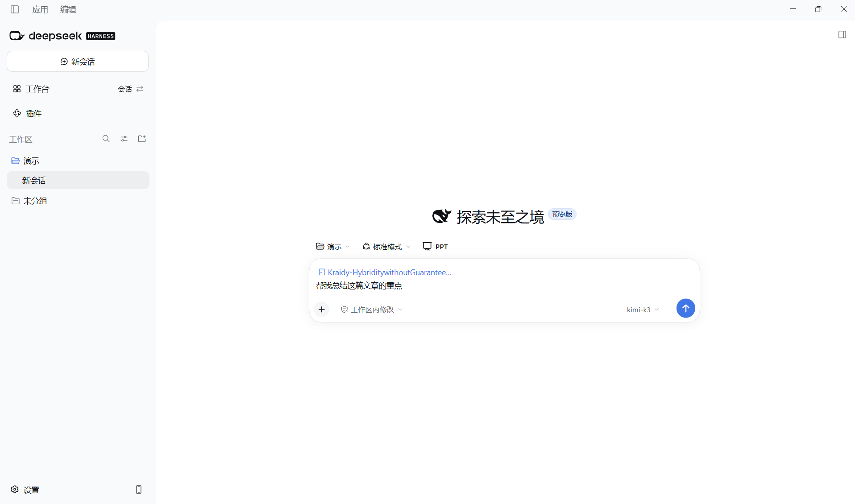Toggle the left sidebar panel icon
Screen dimensions: 855x504
click(x=15, y=9)
